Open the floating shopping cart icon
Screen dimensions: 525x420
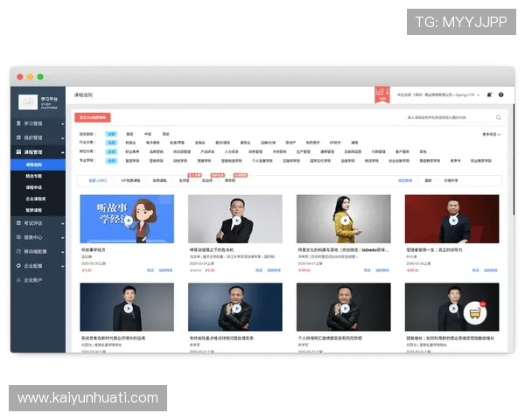click(x=475, y=313)
